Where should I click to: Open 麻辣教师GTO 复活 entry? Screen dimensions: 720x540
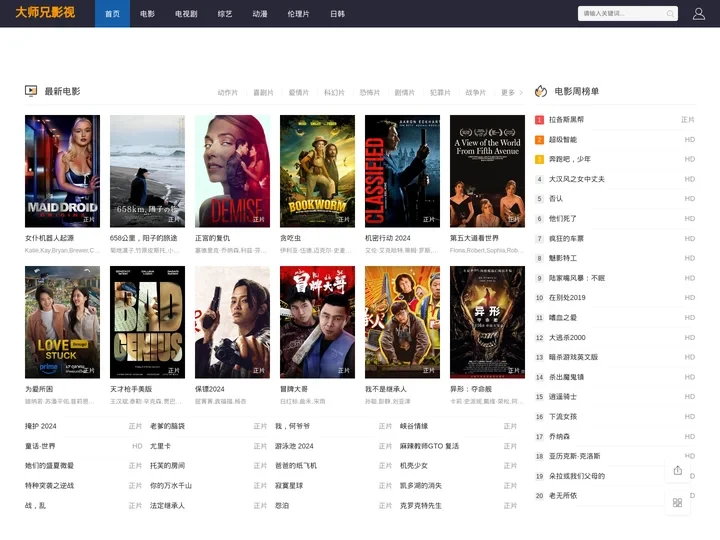click(x=429, y=446)
